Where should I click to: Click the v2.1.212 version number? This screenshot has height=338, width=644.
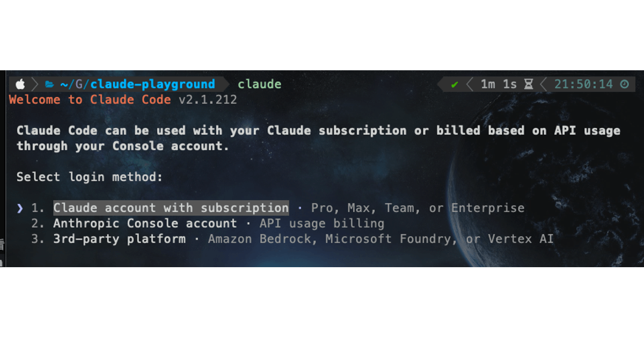pos(208,100)
